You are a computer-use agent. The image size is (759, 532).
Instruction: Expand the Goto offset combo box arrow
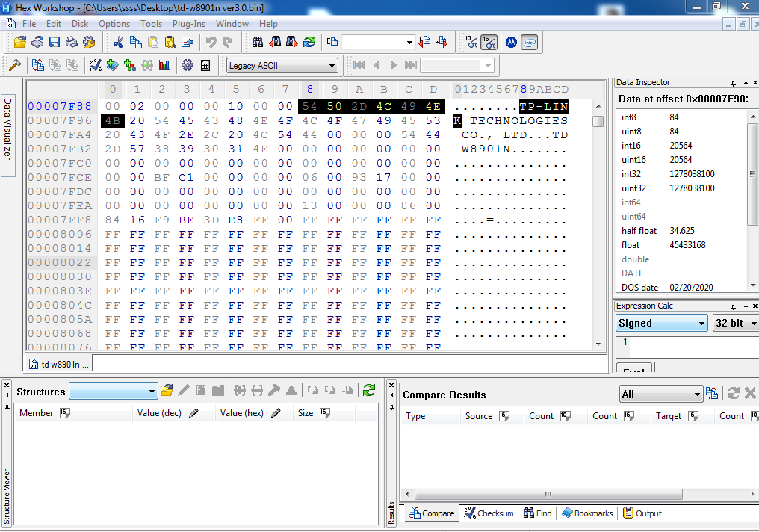409,42
